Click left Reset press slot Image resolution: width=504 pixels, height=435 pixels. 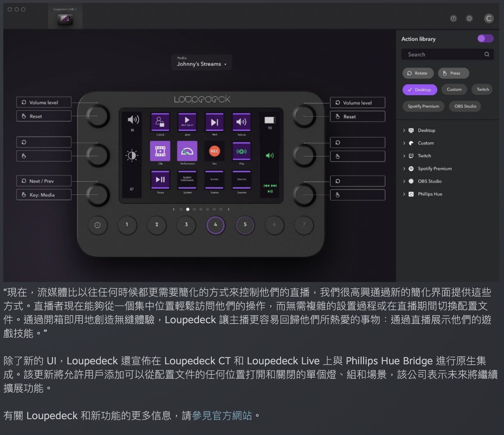point(44,116)
